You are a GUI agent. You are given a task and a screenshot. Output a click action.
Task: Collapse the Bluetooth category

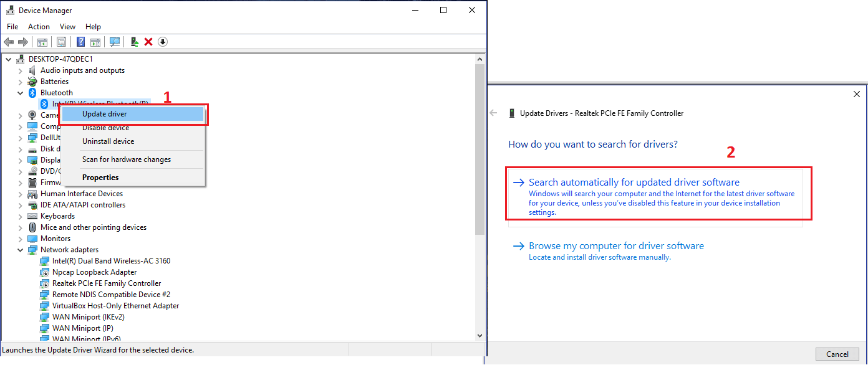coord(19,92)
